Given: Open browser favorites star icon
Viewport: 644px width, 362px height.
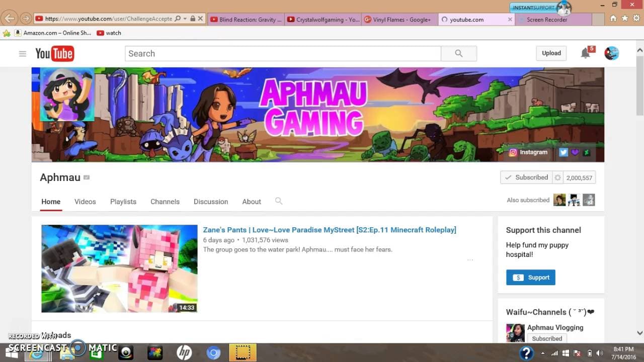Looking at the screenshot, I should point(624,19).
